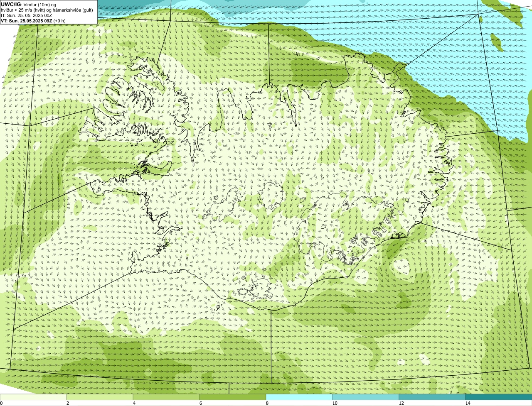Click the legend color band between 0 and 2
The image size is (532, 406).
tap(33, 397)
